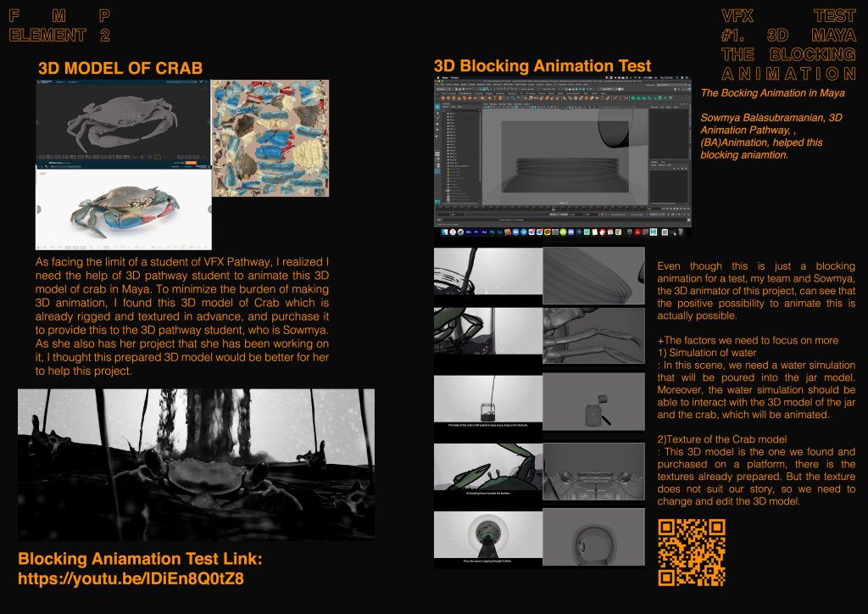Open Microsoft Outlook from the dock
Image resolution: width=868 pixels, height=614 pixels.
click(539, 232)
